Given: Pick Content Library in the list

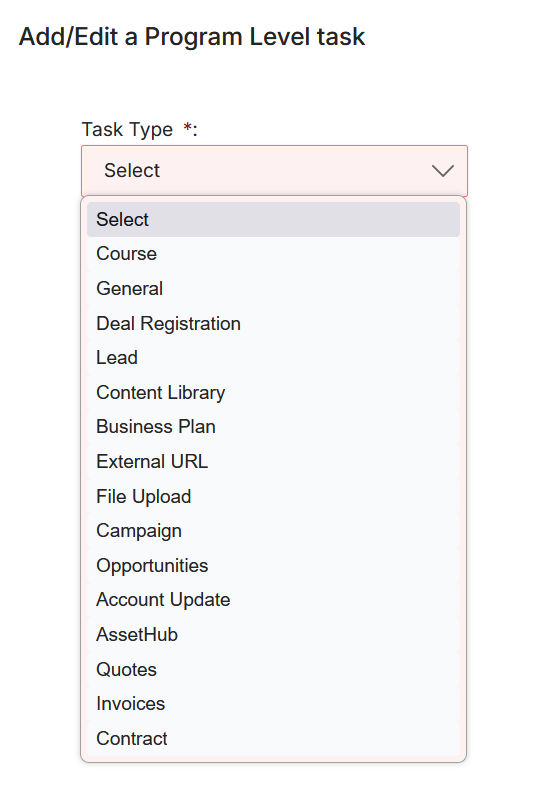Looking at the screenshot, I should [x=273, y=392].
